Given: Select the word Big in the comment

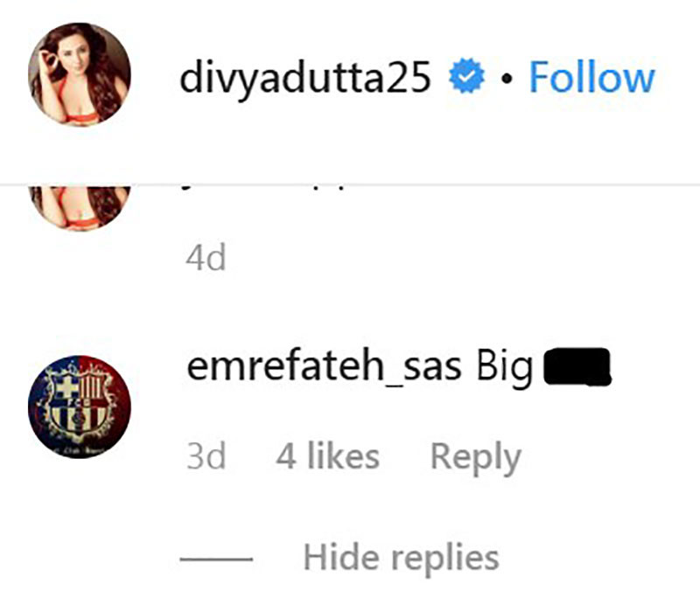Looking at the screenshot, I should click(505, 368).
